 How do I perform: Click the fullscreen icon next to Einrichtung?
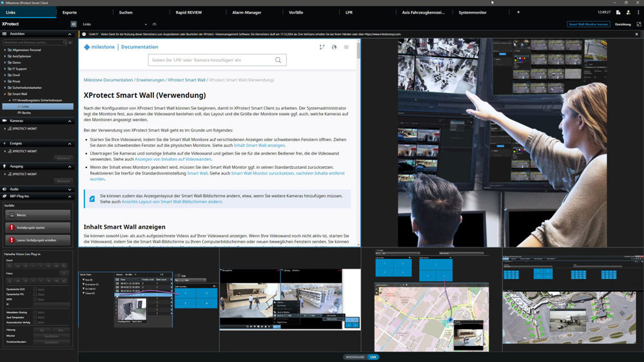click(x=639, y=24)
